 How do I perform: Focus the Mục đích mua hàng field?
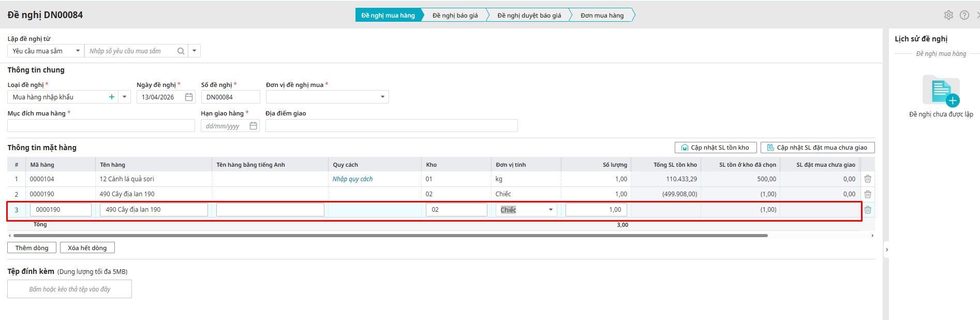101,126
